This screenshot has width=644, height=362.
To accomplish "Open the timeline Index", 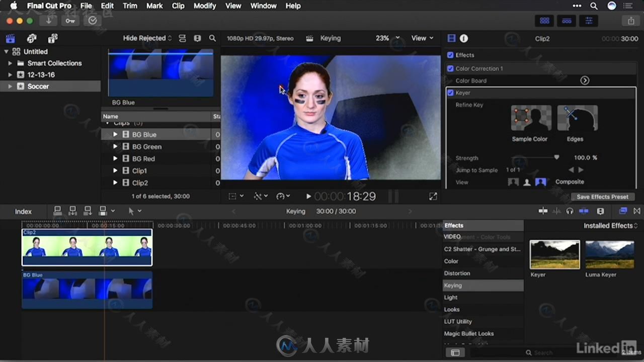I will click(x=23, y=212).
